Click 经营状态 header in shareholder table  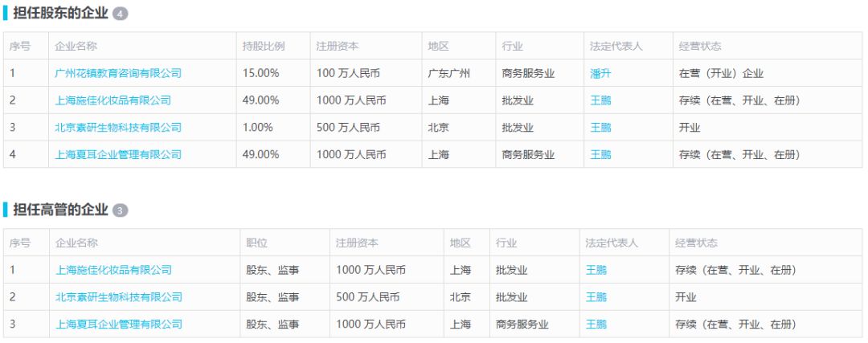tap(700, 46)
